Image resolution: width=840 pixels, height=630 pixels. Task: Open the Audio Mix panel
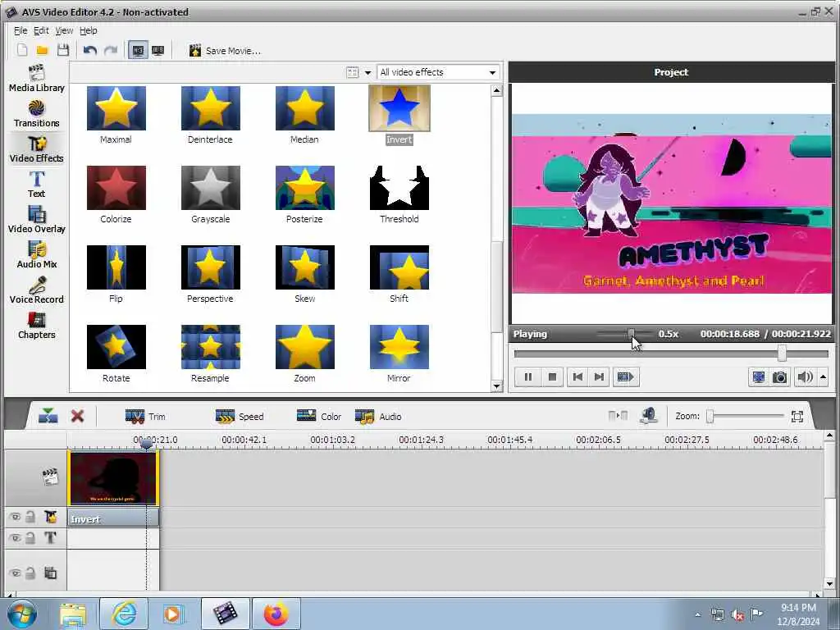pyautogui.click(x=36, y=255)
